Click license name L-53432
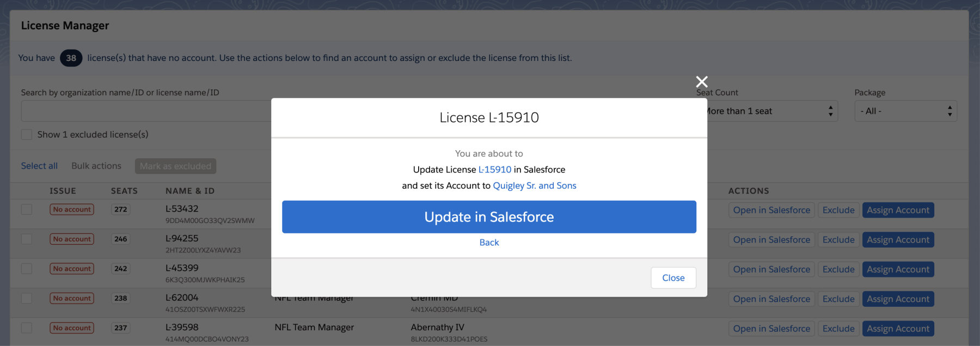980x346 pixels. click(182, 209)
